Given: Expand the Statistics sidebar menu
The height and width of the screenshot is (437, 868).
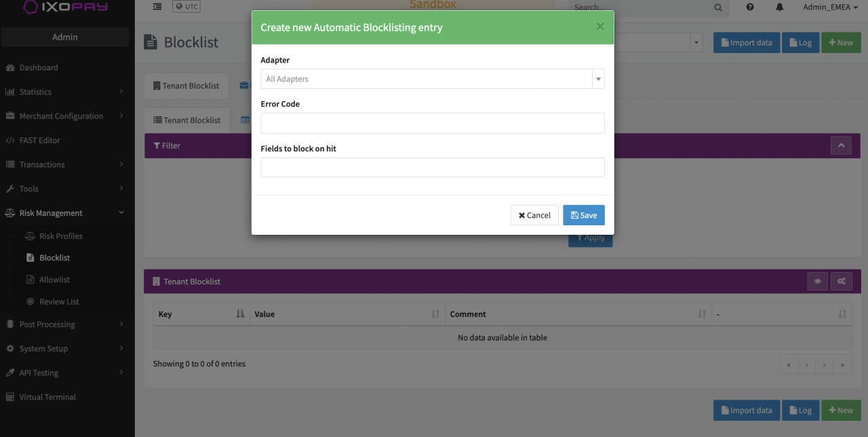Looking at the screenshot, I should (65, 92).
